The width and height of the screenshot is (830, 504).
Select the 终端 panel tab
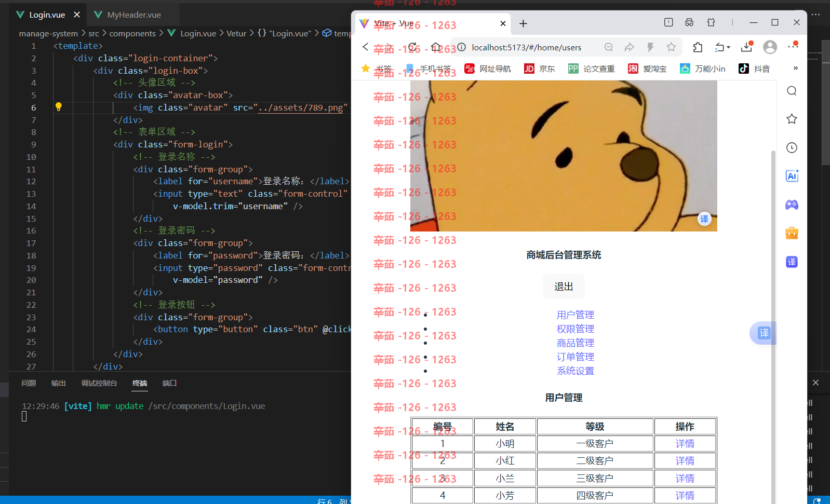[x=140, y=383]
